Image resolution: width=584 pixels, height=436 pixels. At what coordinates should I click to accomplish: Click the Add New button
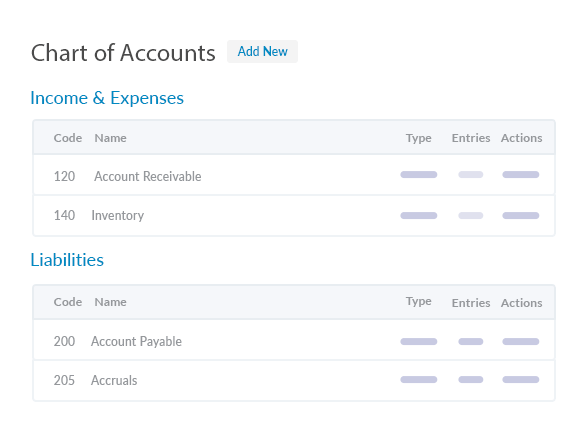click(262, 51)
